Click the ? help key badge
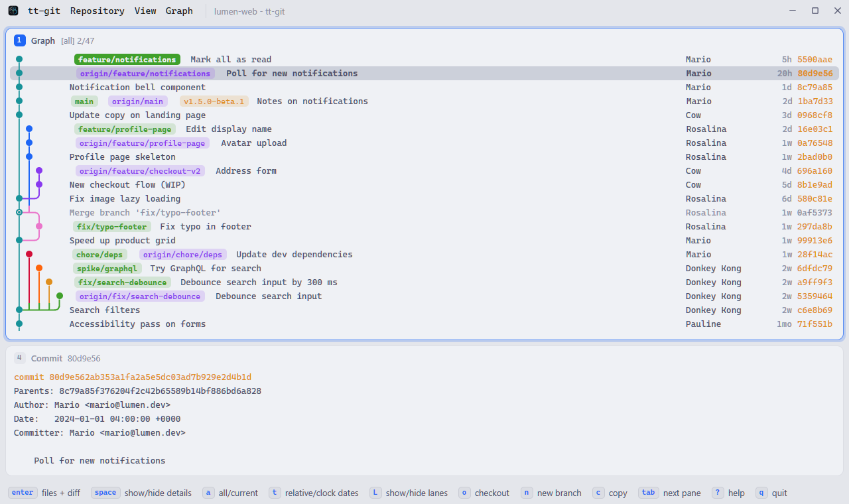The width and height of the screenshot is (849, 504). tap(718, 493)
